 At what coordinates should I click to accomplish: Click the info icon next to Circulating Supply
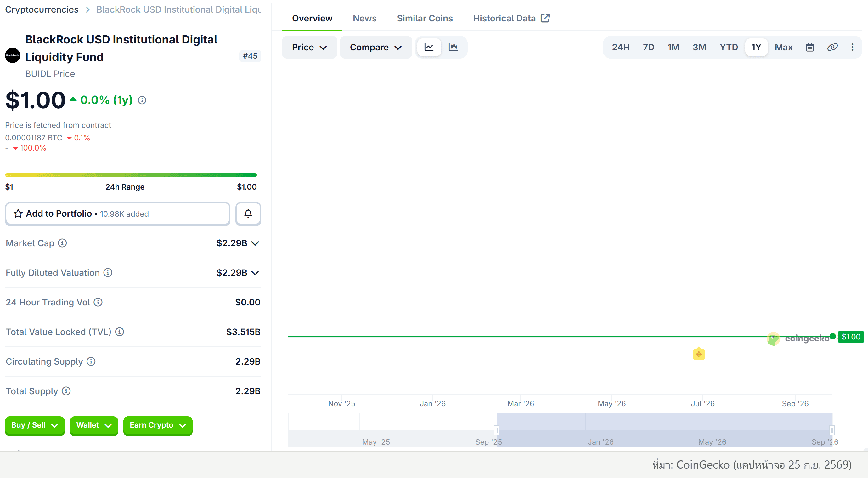91,361
